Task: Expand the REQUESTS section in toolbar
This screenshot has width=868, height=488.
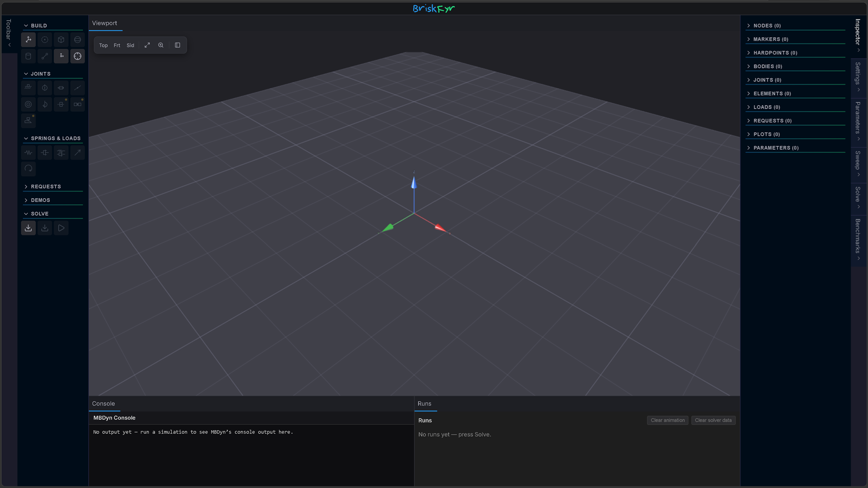Action: pos(52,187)
